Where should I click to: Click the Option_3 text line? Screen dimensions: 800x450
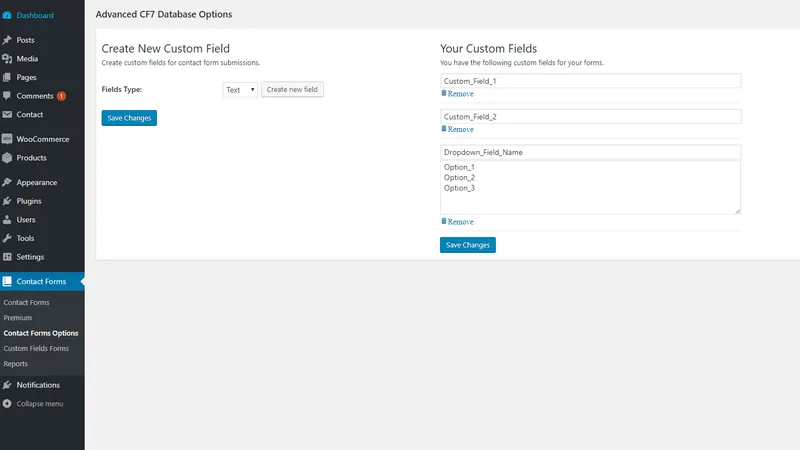click(459, 188)
